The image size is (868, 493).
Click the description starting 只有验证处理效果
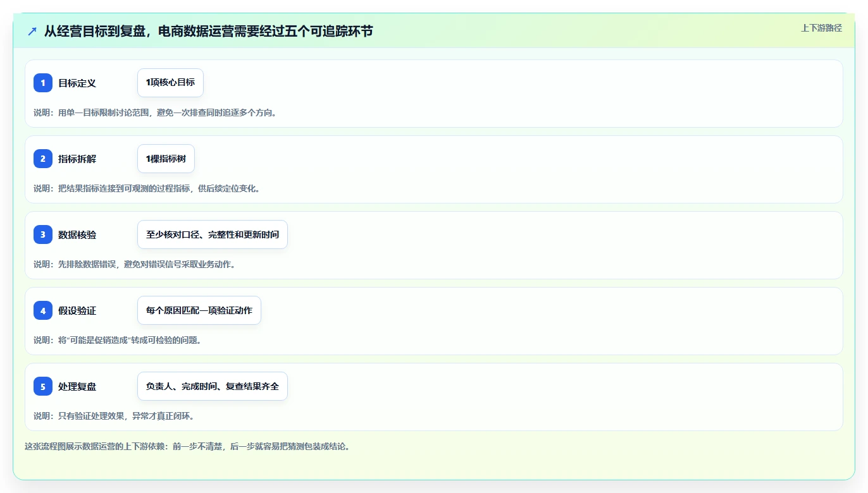[x=114, y=416]
